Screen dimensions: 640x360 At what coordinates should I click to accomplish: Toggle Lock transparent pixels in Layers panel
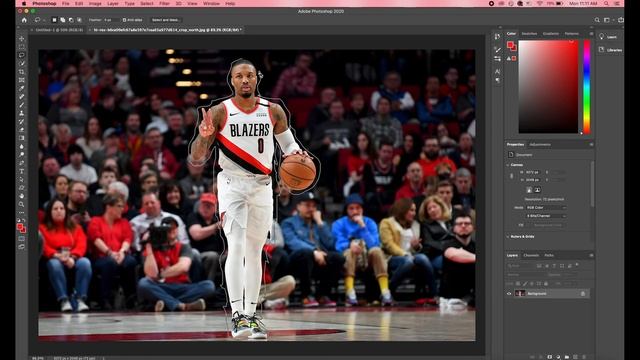coord(518,283)
